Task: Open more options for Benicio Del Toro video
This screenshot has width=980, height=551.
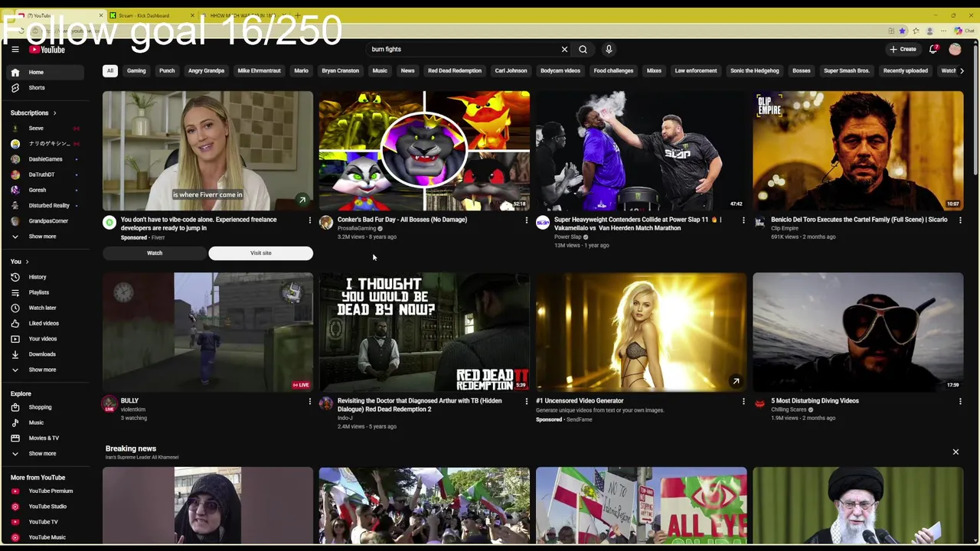Action: (x=960, y=220)
